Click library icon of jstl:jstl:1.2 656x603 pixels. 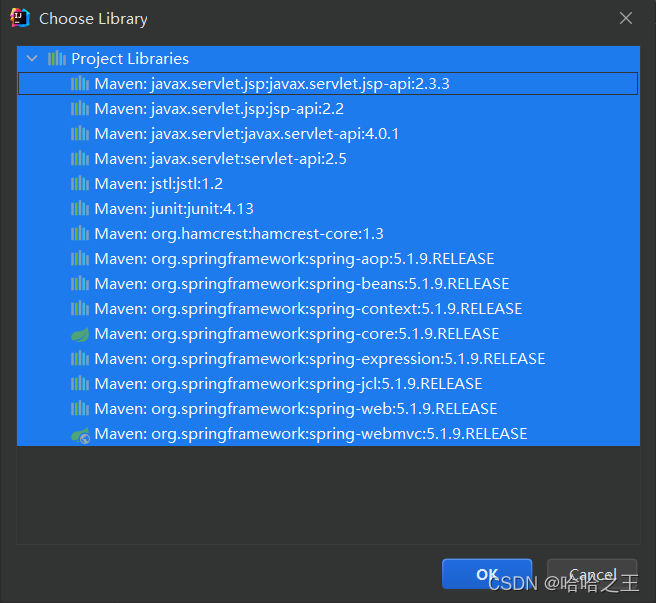(80, 184)
